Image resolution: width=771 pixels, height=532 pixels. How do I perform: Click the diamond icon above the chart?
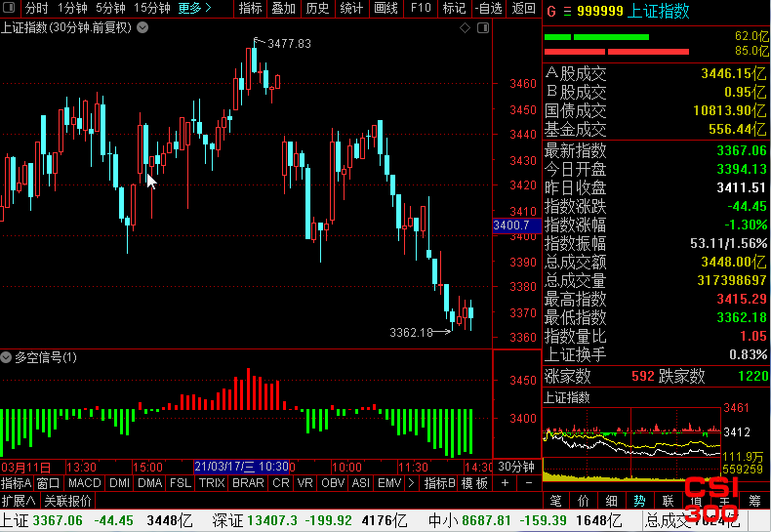pyautogui.click(x=465, y=28)
